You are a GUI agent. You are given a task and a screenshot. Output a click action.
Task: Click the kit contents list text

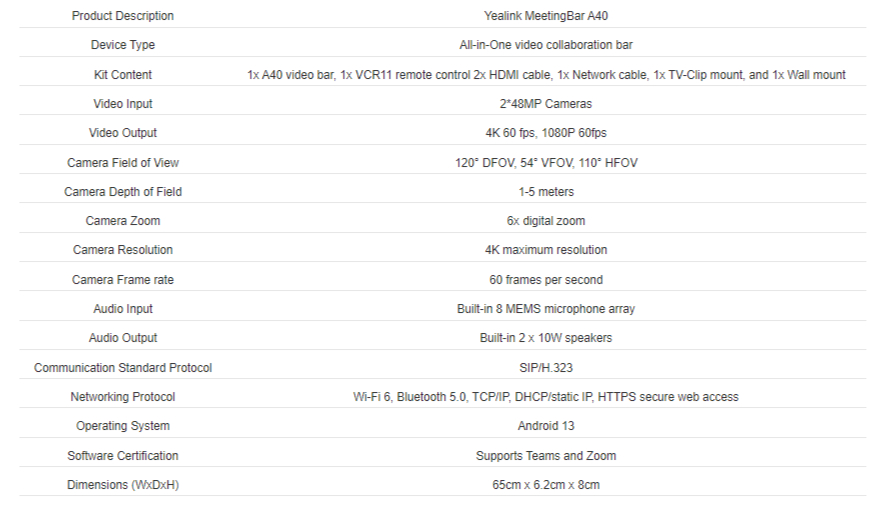coord(546,74)
